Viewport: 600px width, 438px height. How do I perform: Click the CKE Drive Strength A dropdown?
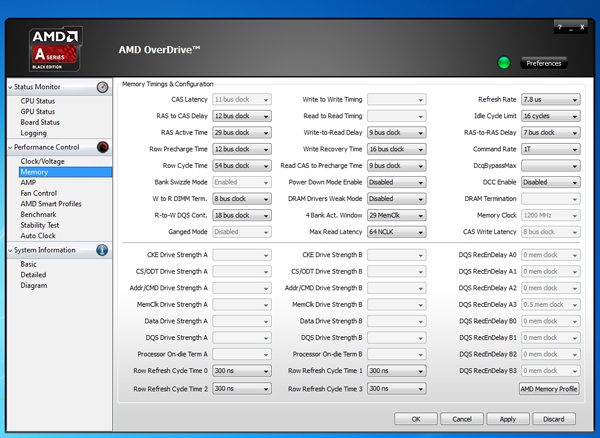(x=242, y=255)
